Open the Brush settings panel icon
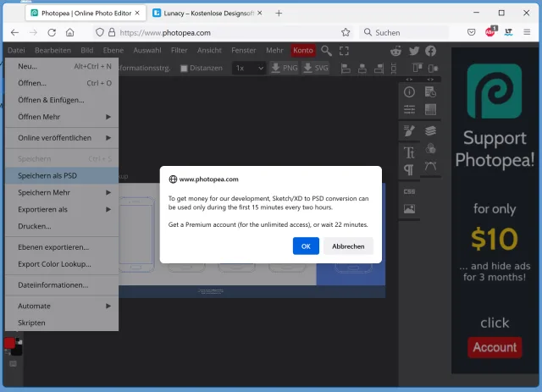Image resolution: width=542 pixels, height=392 pixels. 409,130
